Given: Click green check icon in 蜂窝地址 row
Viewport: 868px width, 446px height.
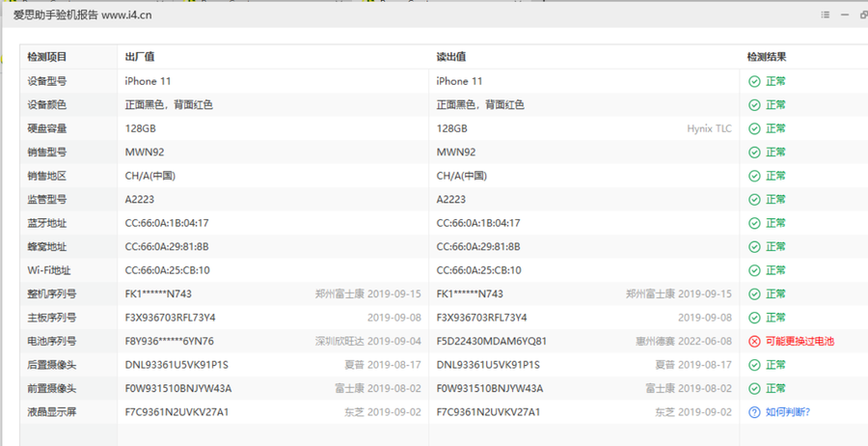Looking at the screenshot, I should [x=754, y=246].
